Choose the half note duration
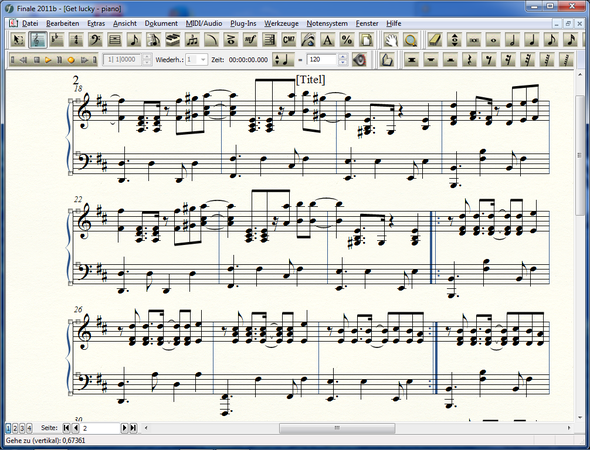590x450 pixels. click(512, 40)
